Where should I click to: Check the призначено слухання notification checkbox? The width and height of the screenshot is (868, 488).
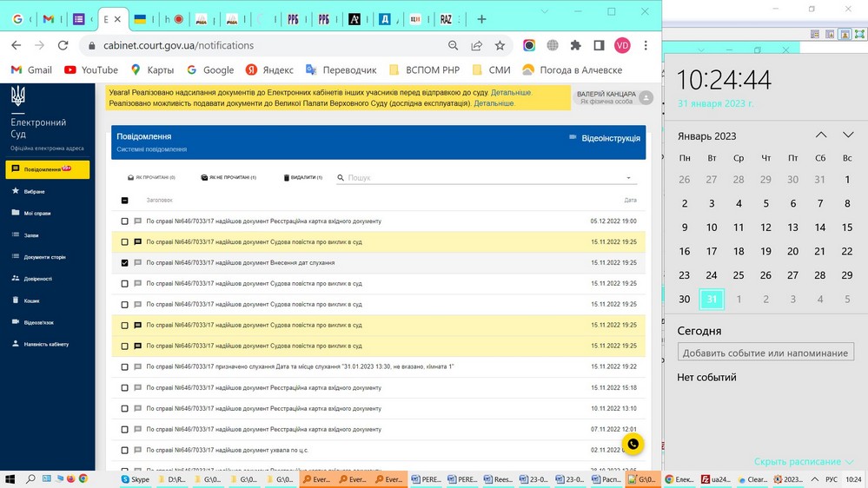click(x=124, y=366)
